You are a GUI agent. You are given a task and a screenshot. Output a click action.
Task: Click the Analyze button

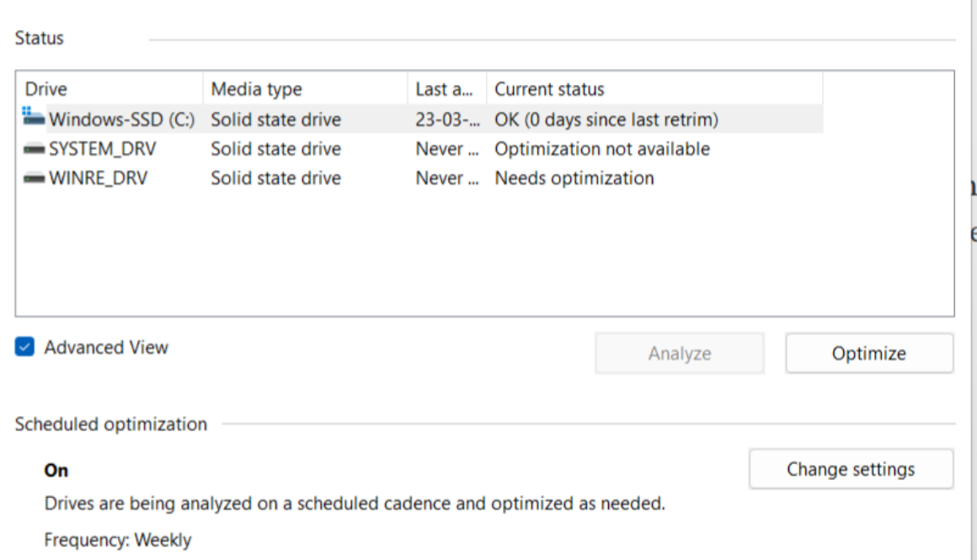679,354
